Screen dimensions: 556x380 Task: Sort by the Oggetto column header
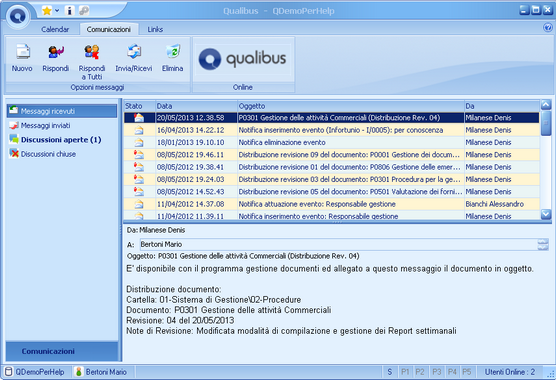(351, 106)
